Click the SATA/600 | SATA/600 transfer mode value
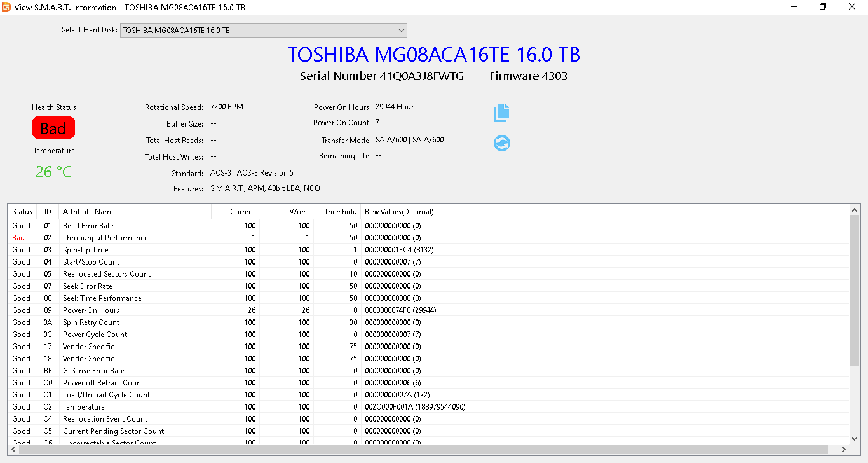 pos(410,140)
